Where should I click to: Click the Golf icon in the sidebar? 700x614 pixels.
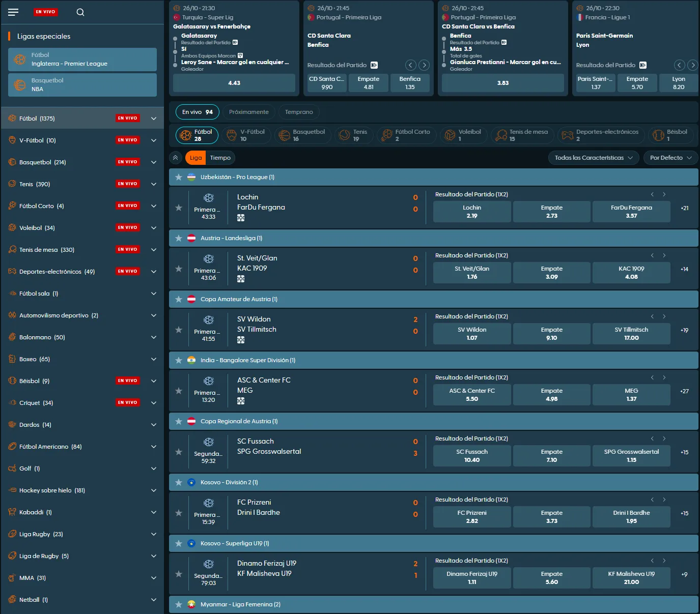[12, 469]
